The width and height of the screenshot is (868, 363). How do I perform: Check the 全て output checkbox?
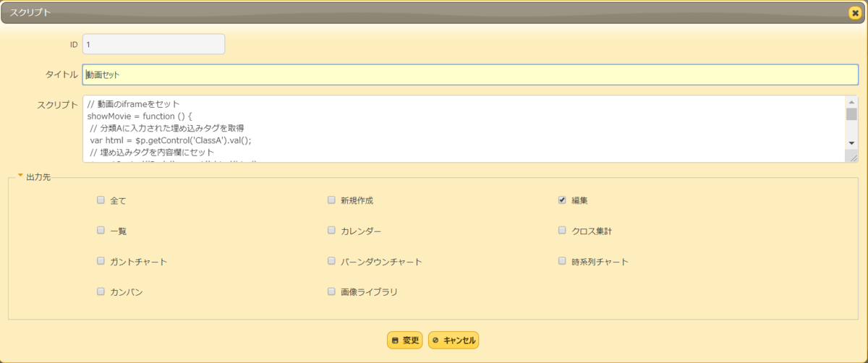click(101, 200)
